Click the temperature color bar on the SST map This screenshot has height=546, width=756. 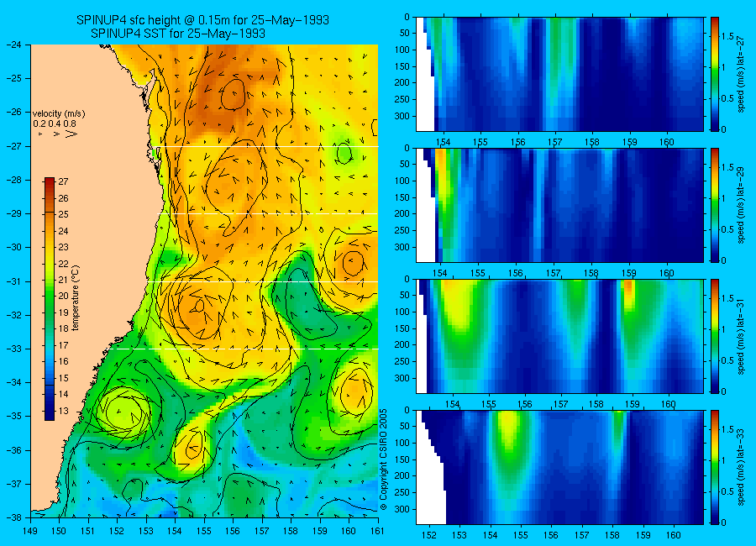click(x=50, y=298)
